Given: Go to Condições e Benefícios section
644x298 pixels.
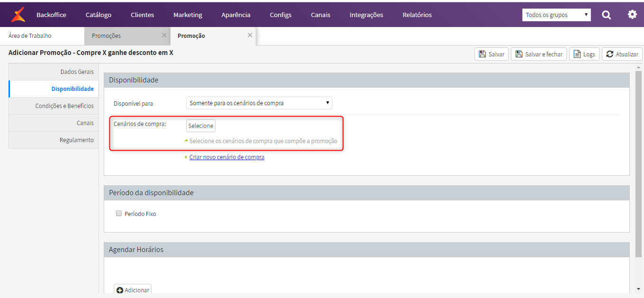Looking at the screenshot, I should click(54, 106).
